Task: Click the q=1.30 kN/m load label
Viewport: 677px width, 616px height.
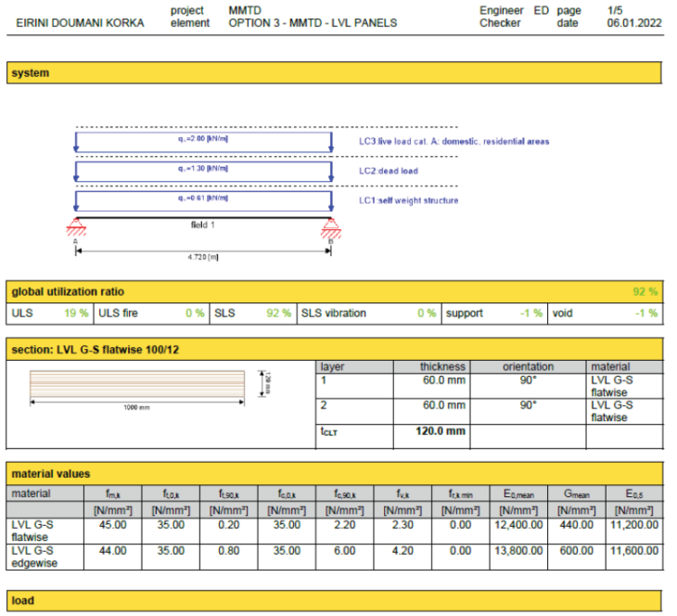Action: click(203, 168)
